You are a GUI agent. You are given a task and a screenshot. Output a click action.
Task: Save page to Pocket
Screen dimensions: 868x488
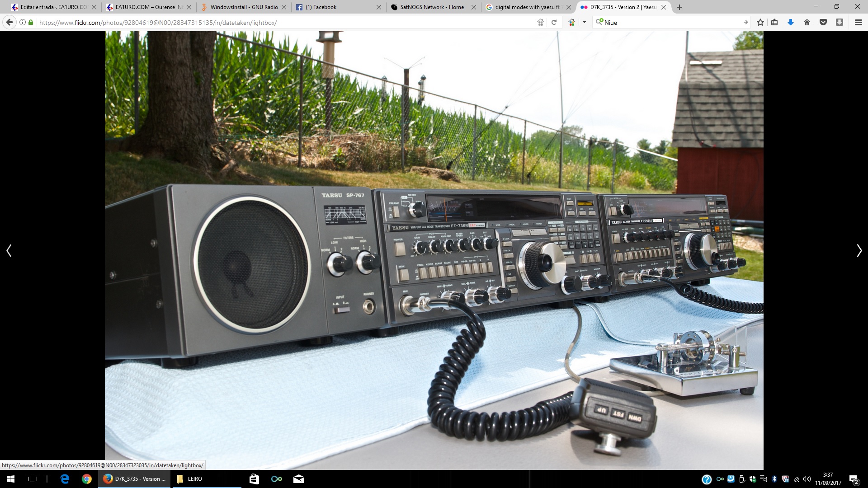[823, 22]
